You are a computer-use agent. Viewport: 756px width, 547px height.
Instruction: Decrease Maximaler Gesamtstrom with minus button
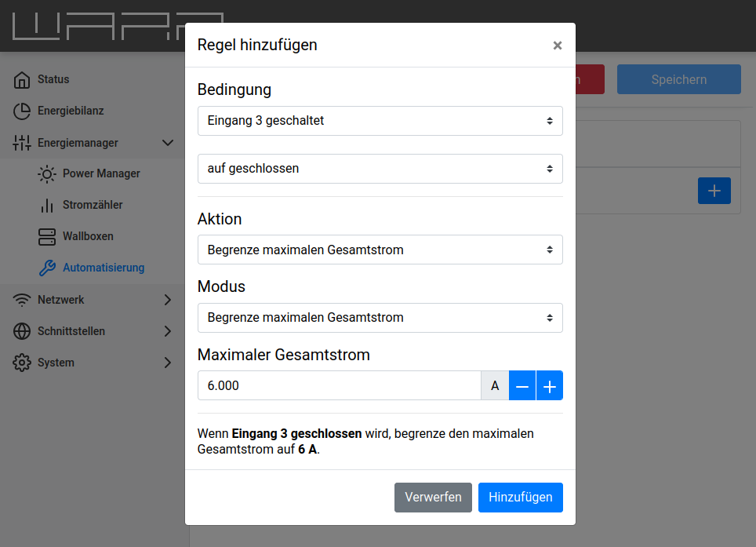coord(522,386)
